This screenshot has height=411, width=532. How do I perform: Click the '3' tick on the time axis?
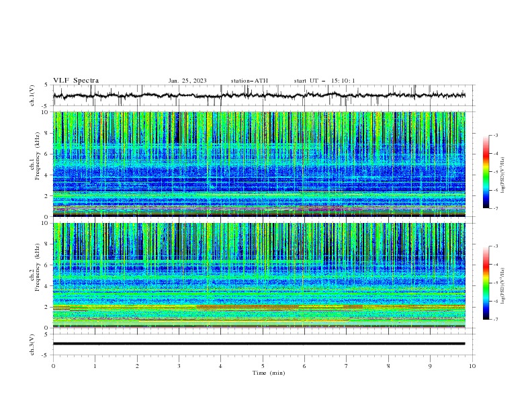[x=179, y=366]
